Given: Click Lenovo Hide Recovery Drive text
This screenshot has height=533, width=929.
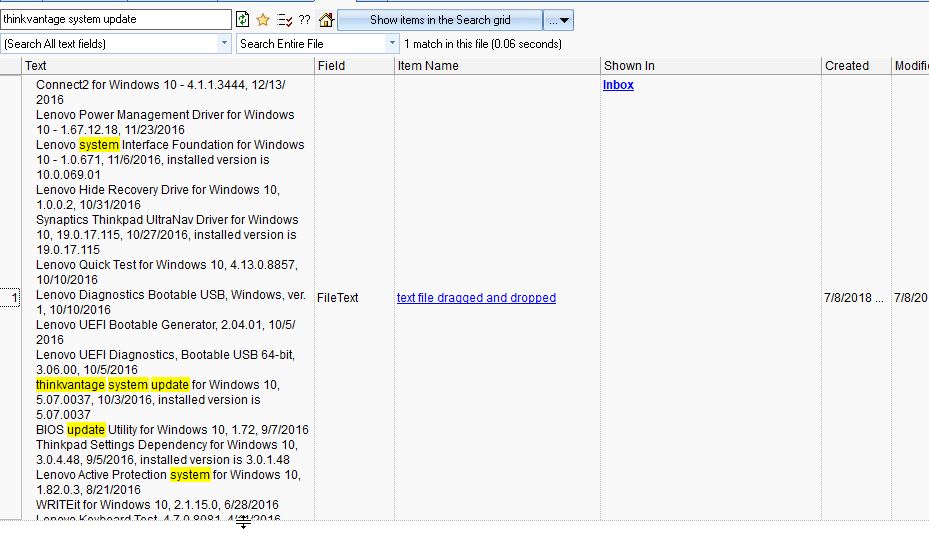Looking at the screenshot, I should point(158,197).
